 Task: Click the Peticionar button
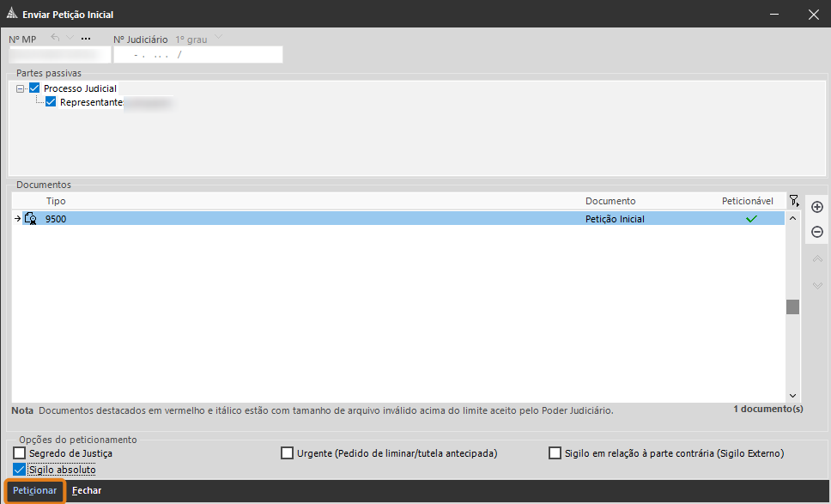pos(35,491)
